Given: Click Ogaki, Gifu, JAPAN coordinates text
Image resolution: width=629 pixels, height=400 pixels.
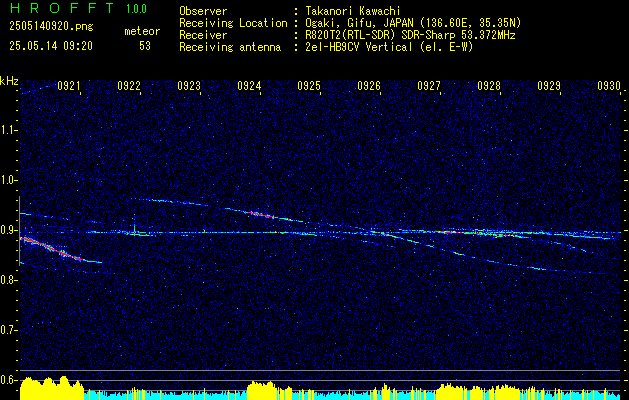Looking at the screenshot, I should [412, 23].
